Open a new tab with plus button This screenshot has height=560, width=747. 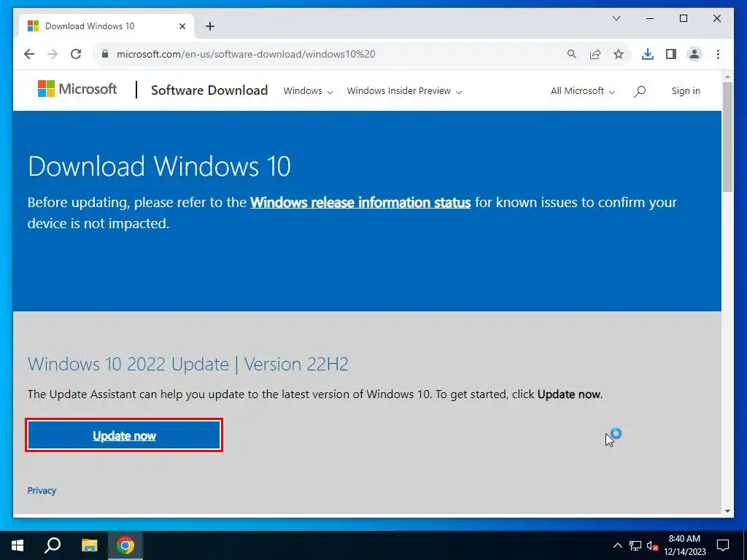(210, 26)
